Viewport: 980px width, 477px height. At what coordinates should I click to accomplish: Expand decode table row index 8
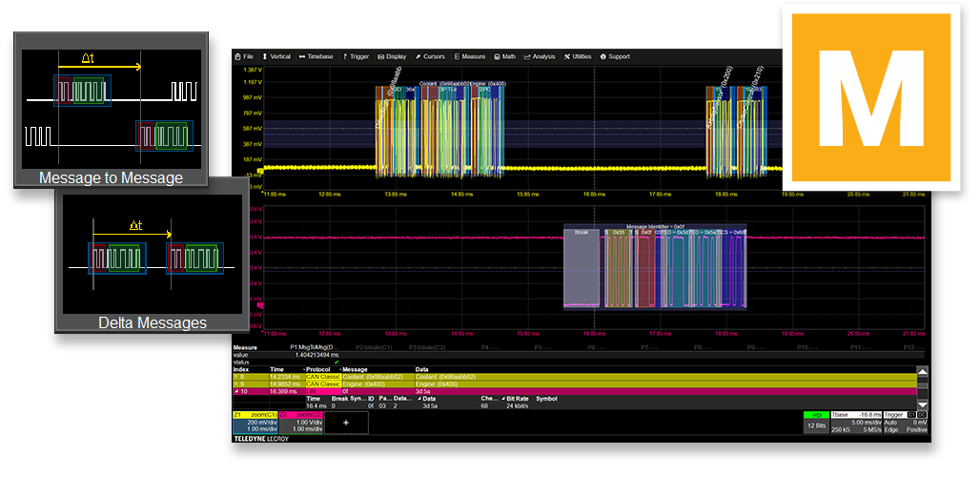coord(238,377)
